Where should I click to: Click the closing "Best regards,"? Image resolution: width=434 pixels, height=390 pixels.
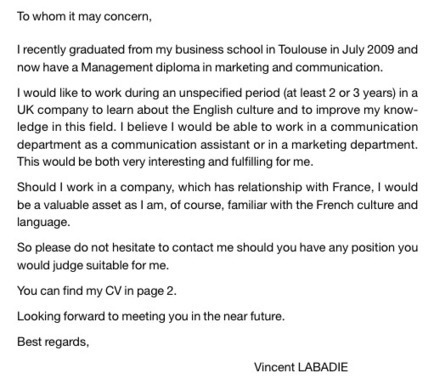tap(53, 342)
